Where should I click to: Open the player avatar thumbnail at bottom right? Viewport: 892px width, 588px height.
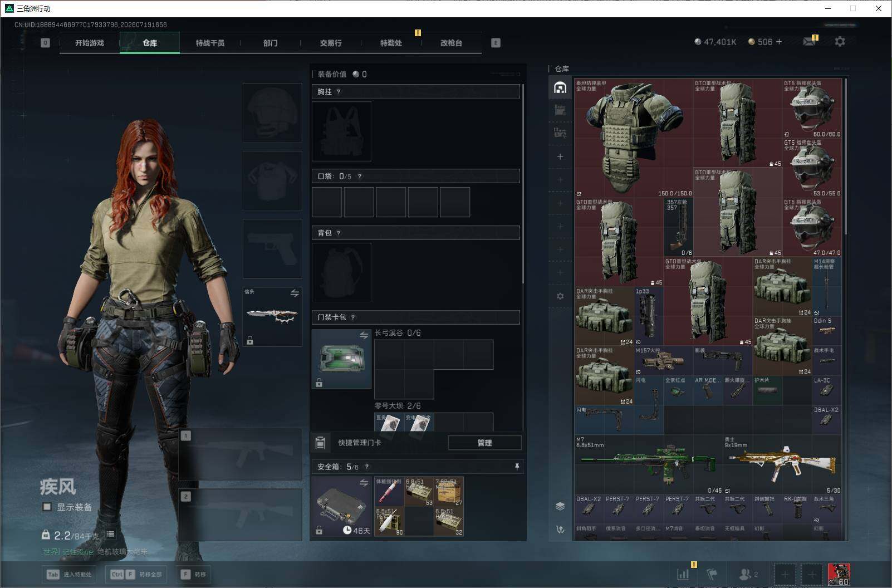coord(839,574)
